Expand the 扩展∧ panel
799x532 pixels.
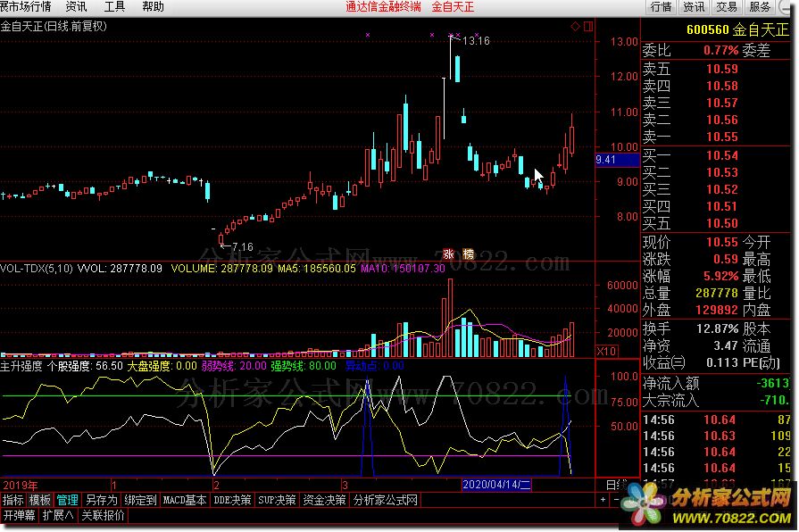(58, 515)
